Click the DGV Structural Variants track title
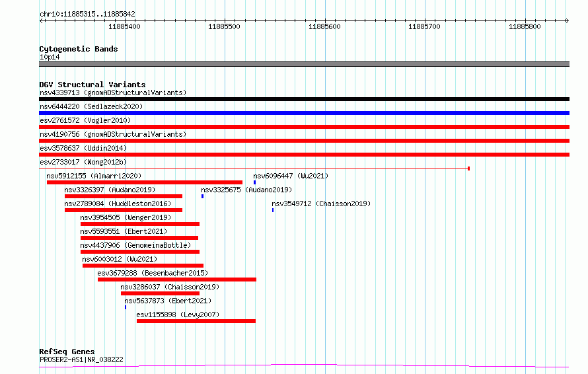588x374 pixels. click(92, 85)
